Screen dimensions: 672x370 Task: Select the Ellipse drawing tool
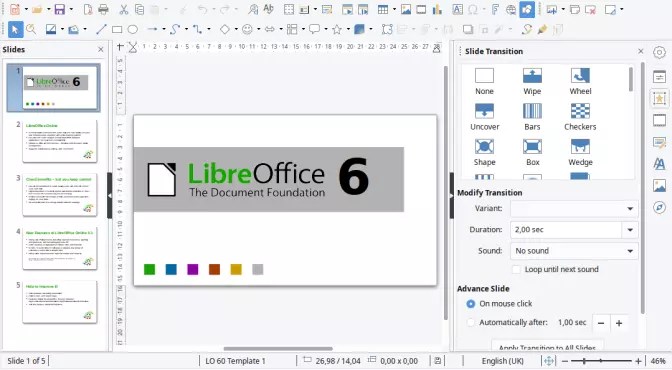point(133,29)
